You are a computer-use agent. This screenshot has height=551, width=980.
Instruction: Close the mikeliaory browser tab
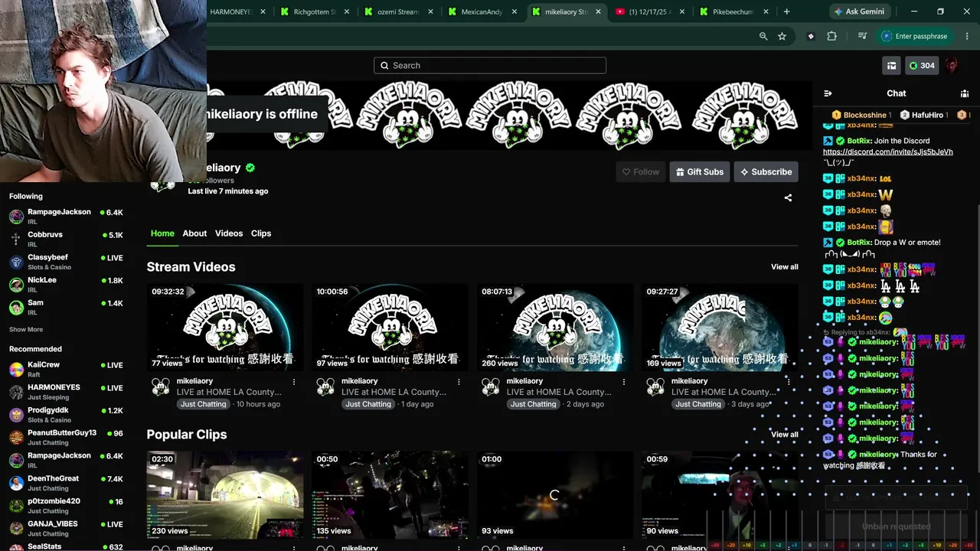[x=598, y=12]
